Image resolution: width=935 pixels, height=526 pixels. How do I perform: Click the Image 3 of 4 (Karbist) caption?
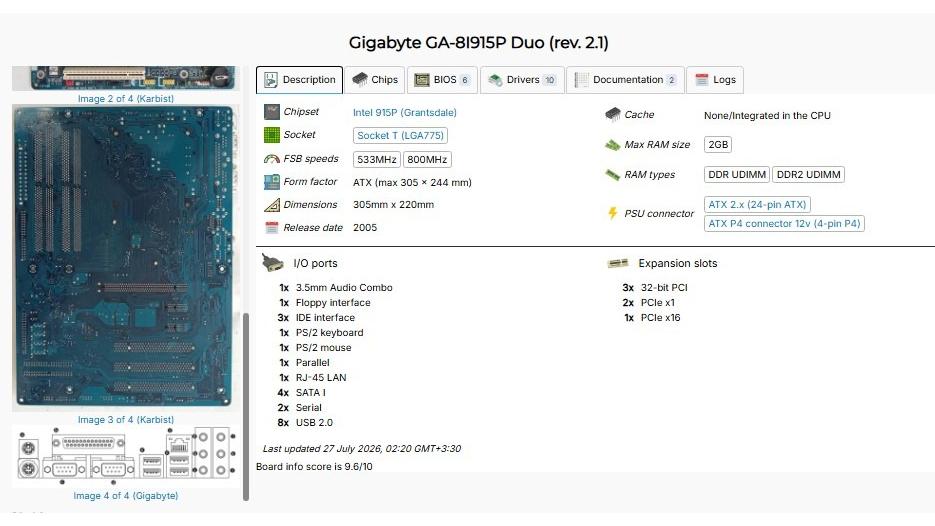125,420
